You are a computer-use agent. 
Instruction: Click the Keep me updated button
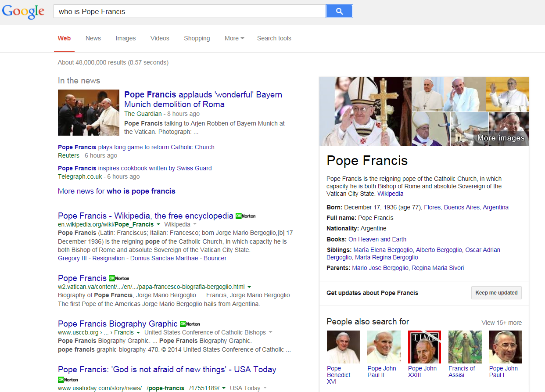pos(496,293)
